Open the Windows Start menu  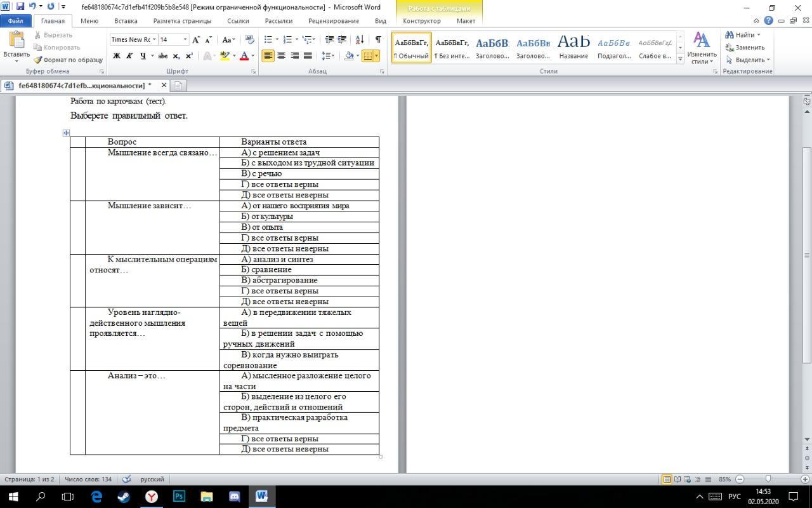click(x=13, y=496)
